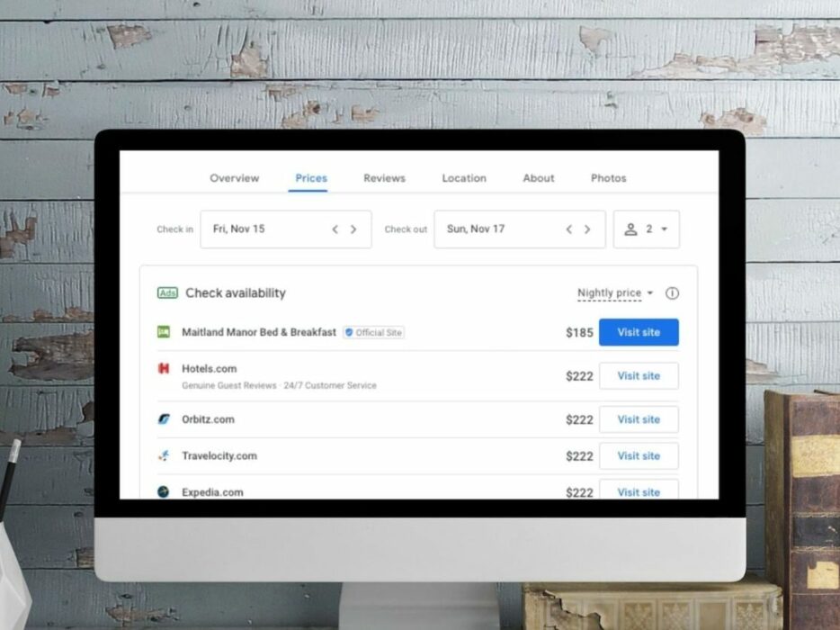This screenshot has width=840, height=630.
Task: Go to the Location tab
Action: pos(464,178)
